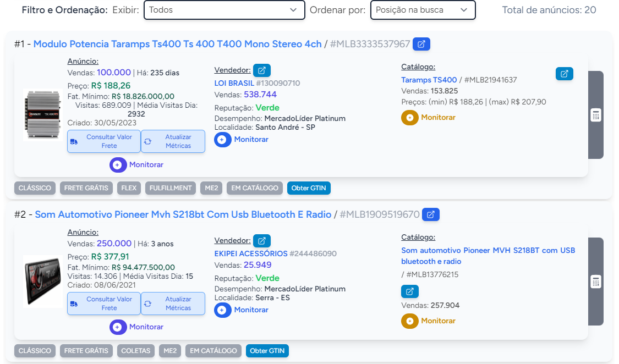This screenshot has height=364, width=619.
Task: Open Pioneer catalog external link icon
Action: [x=409, y=291]
